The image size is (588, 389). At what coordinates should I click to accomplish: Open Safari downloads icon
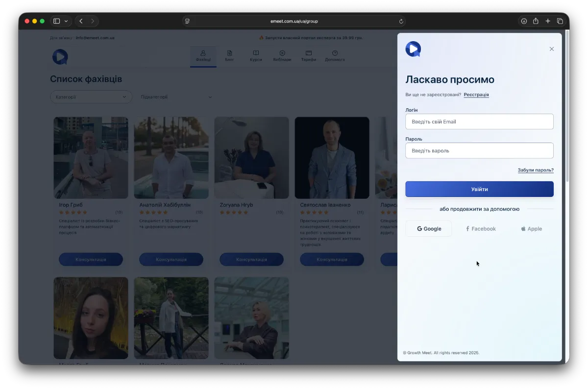524,21
